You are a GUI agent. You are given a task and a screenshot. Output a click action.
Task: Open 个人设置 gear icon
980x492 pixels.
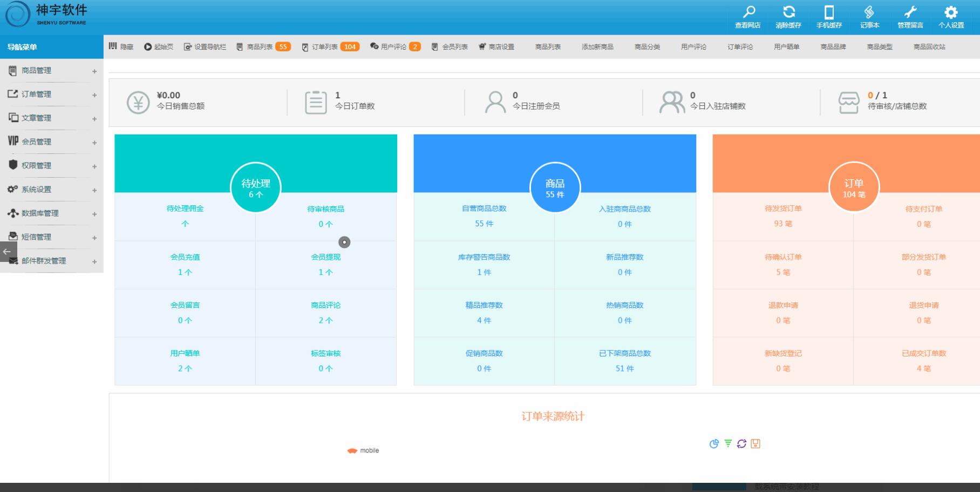coord(951,12)
